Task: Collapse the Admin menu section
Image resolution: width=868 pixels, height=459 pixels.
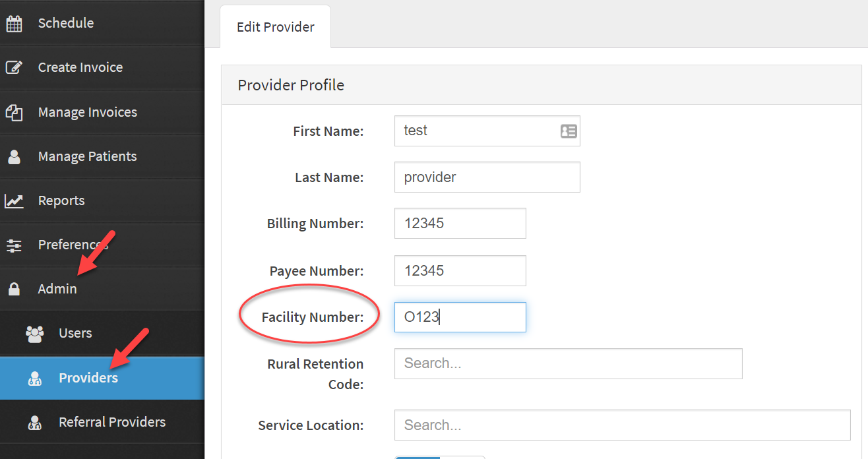Action: [102, 289]
